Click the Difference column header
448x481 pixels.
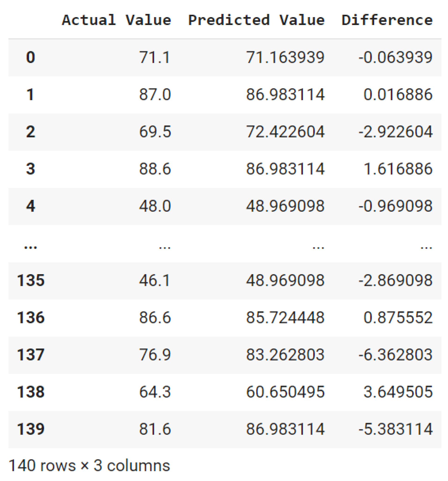pyautogui.click(x=387, y=20)
